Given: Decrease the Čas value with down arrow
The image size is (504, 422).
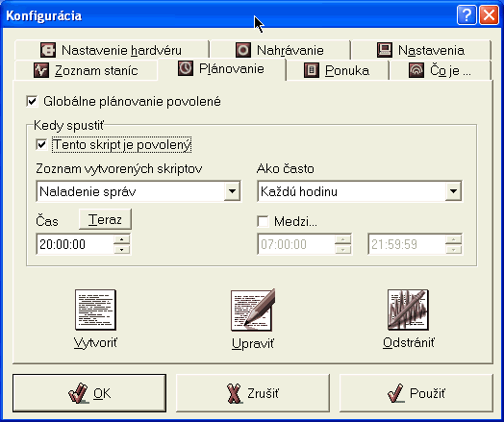Looking at the screenshot, I should click(121, 249).
